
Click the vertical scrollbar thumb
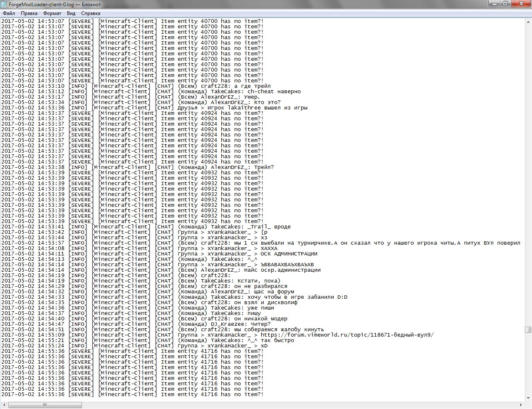(528, 330)
